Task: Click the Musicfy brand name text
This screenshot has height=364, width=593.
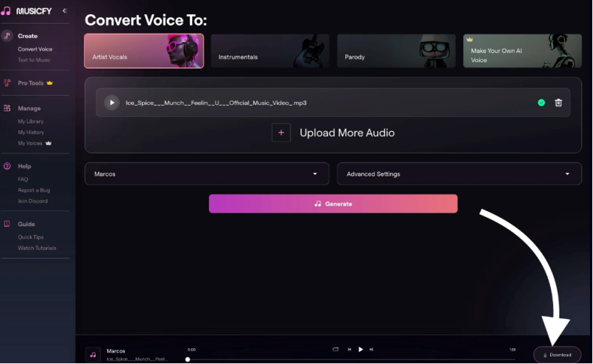Action: coord(34,11)
